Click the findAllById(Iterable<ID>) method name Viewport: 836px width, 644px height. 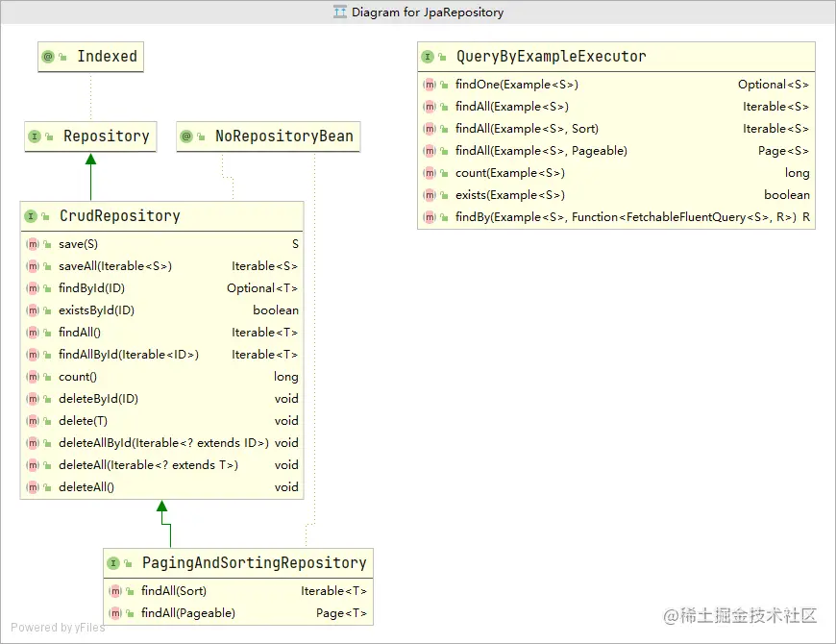point(129,355)
